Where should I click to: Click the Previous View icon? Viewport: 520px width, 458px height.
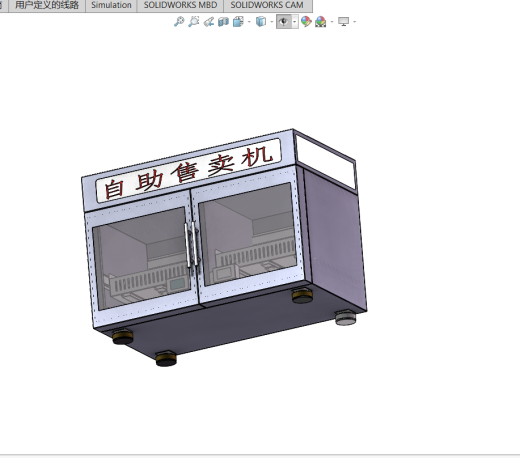click(209, 22)
